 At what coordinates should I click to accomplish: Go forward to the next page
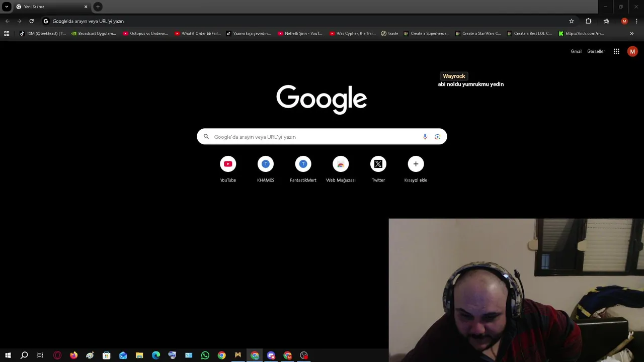tap(19, 21)
